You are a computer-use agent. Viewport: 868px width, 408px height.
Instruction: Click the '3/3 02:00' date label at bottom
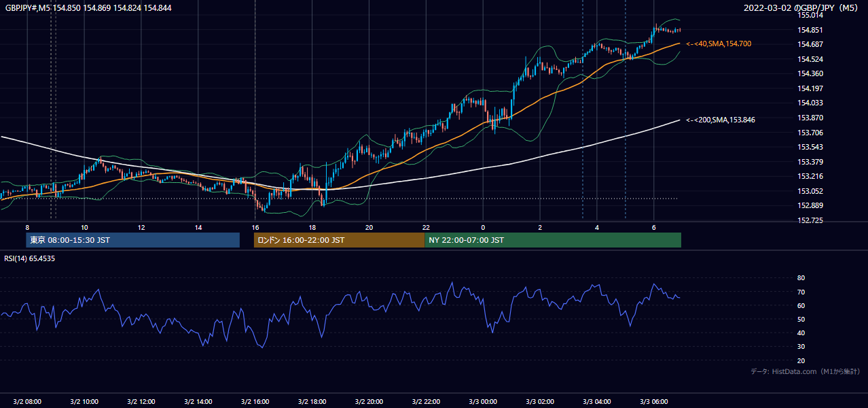tap(541, 402)
